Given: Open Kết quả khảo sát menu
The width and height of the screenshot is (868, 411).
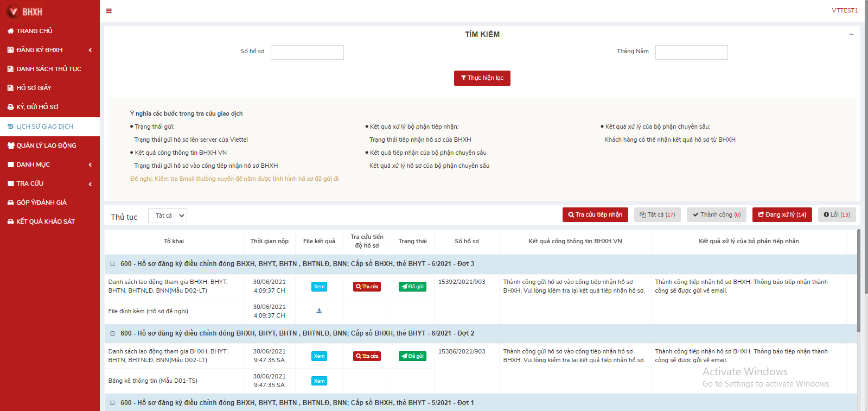Looking at the screenshot, I should (50, 222).
